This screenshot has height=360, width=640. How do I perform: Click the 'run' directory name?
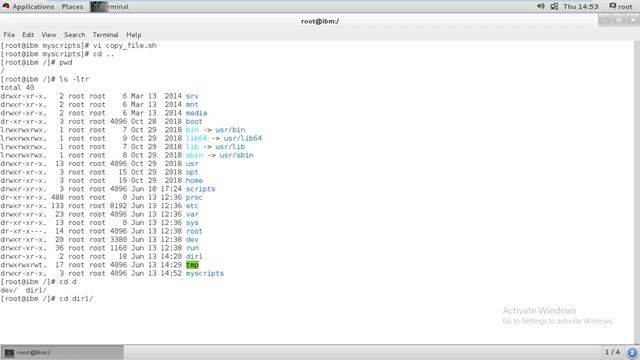(x=192, y=248)
